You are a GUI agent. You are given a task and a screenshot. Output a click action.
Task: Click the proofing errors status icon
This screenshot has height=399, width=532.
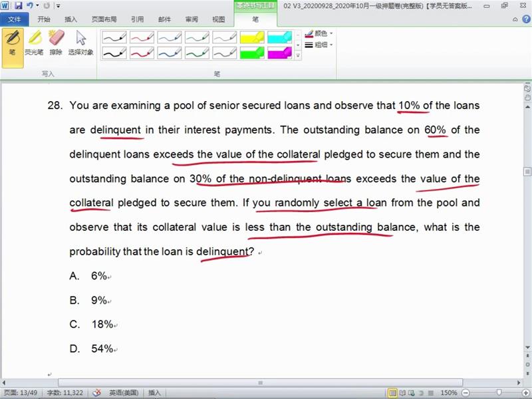[96, 393]
